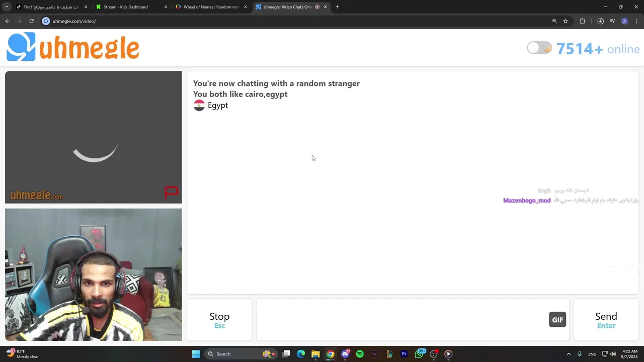Go back to the previous page
Image resolution: width=644 pixels, height=362 pixels.
pyautogui.click(x=7, y=21)
